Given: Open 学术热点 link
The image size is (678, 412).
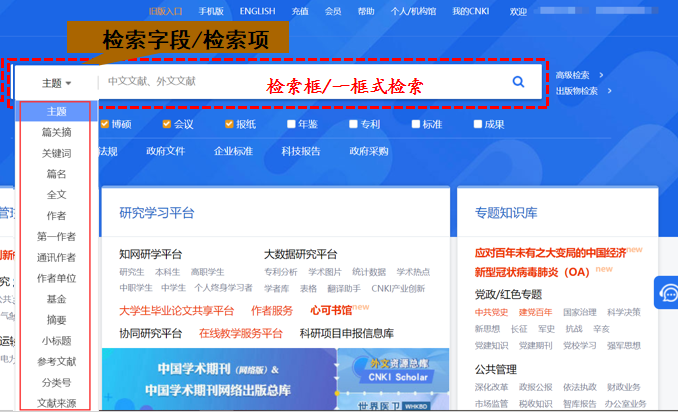Looking at the screenshot, I should (x=413, y=272).
